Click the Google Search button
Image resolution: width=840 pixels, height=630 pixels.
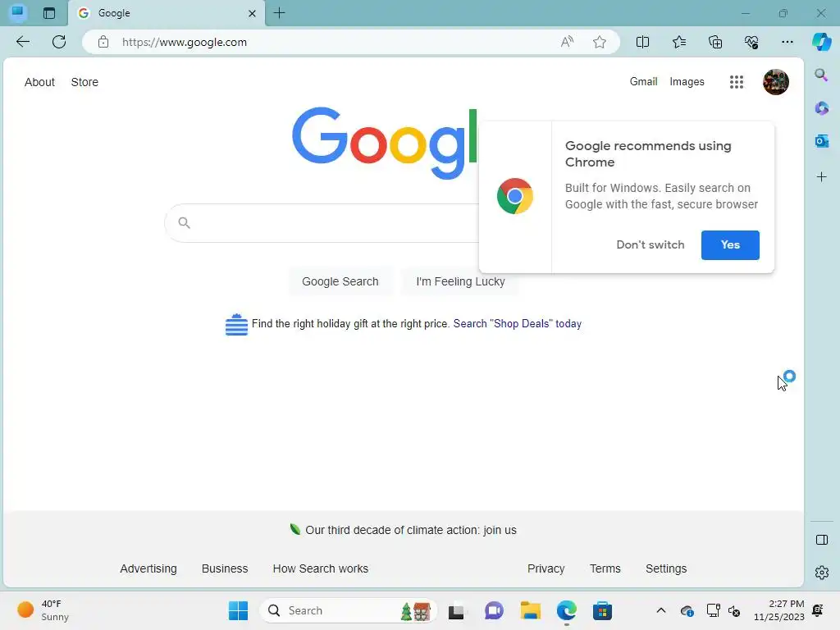click(340, 281)
